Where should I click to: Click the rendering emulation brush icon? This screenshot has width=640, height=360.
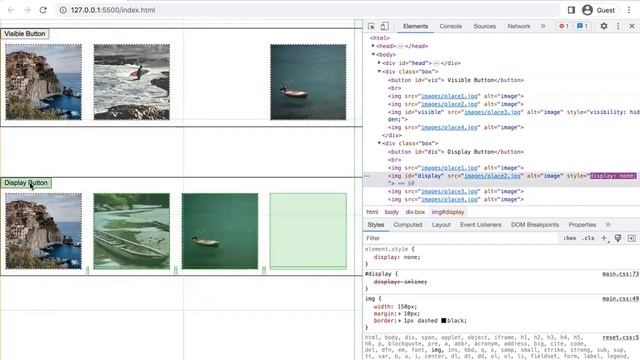(x=618, y=238)
